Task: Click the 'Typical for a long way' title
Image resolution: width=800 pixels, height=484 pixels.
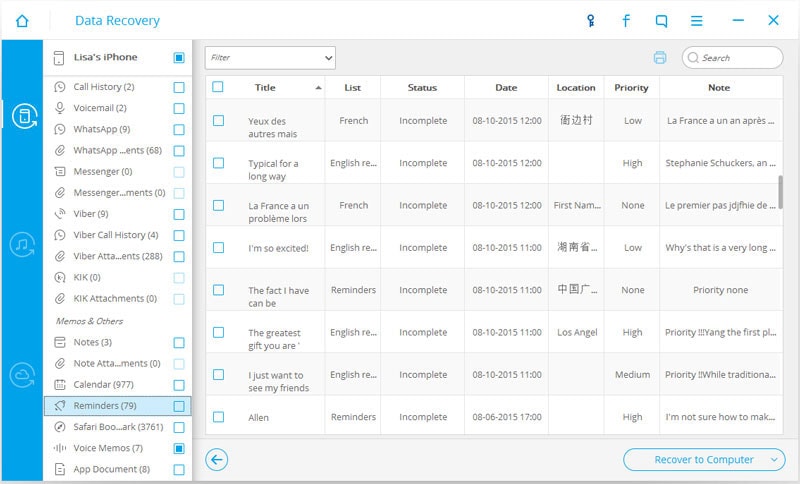Action: point(273,170)
